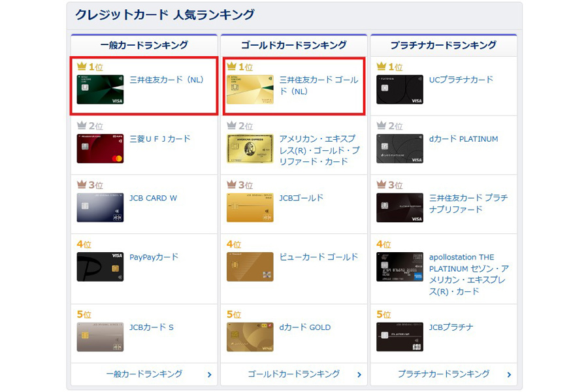Viewport: 588px width, 392px height.
Task: Click the 三井住友カード（NL） green card image
Action: 100,90
